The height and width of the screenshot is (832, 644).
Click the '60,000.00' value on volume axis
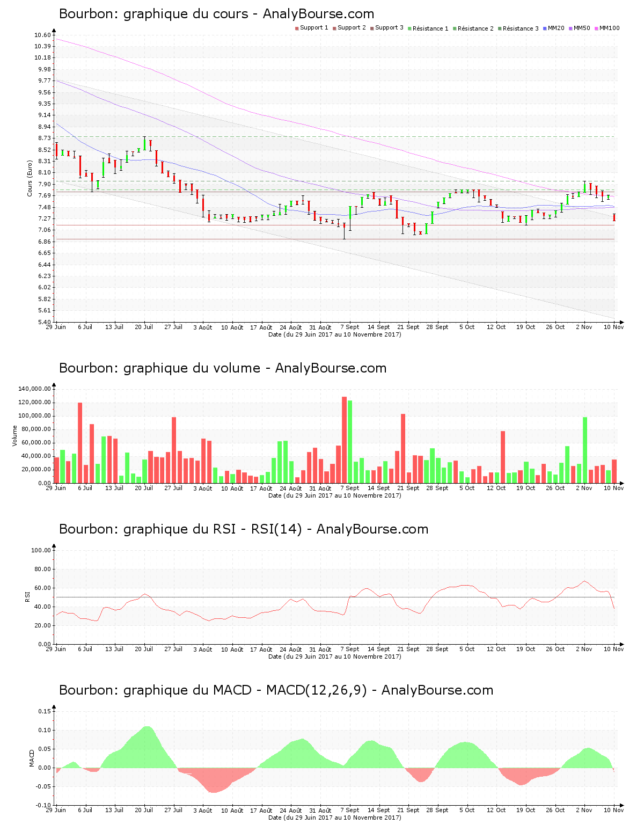(x=36, y=443)
